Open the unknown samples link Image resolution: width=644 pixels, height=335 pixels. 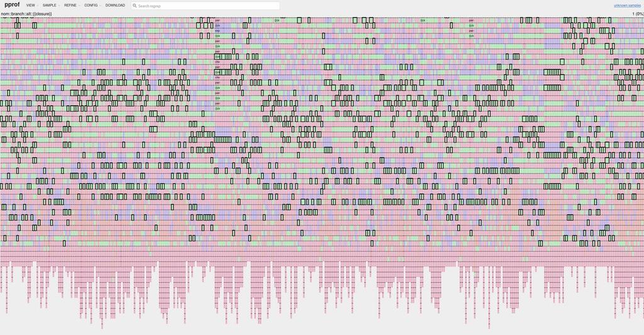[627, 5]
